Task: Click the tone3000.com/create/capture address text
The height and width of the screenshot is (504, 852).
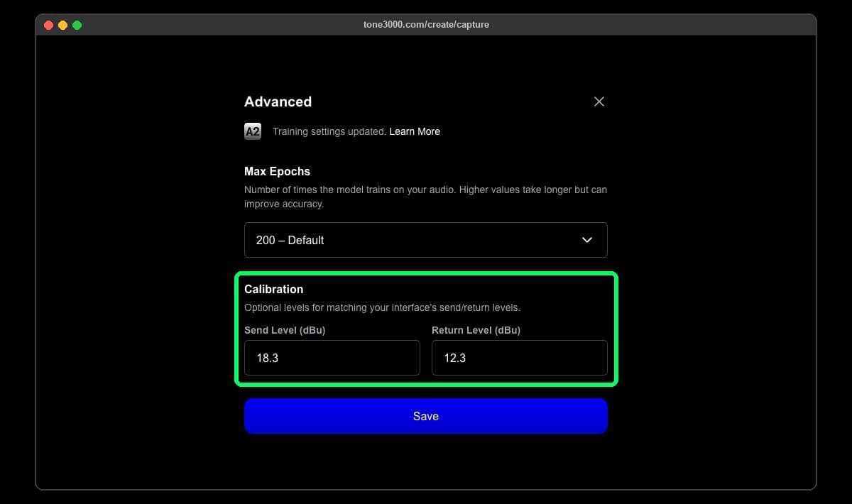Action: 426,24
